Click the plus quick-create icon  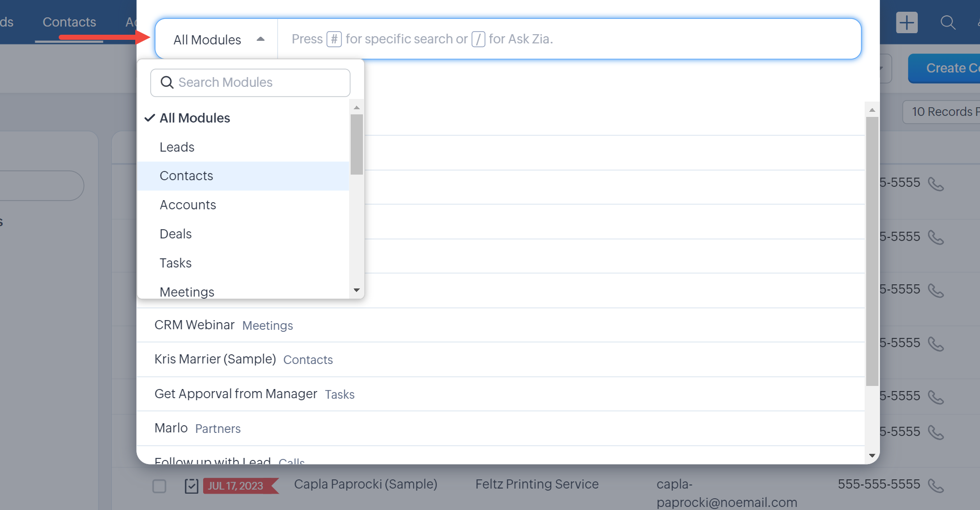(x=906, y=22)
